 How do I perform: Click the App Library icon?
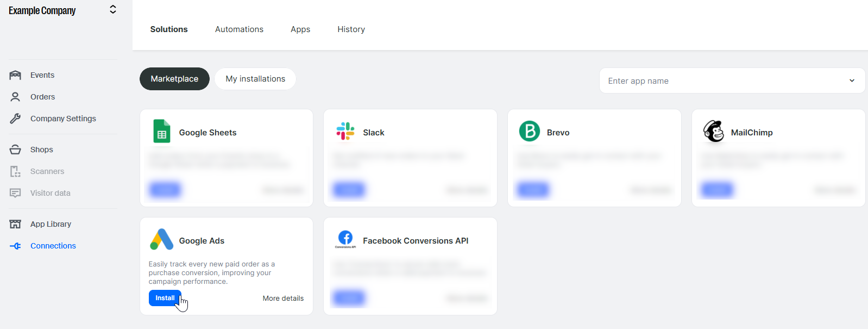point(15,224)
